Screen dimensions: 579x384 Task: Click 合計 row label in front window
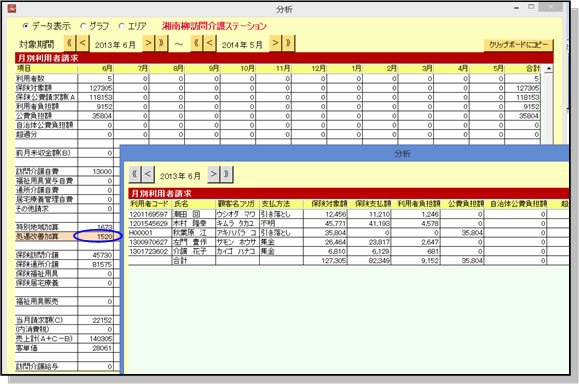(x=193, y=261)
